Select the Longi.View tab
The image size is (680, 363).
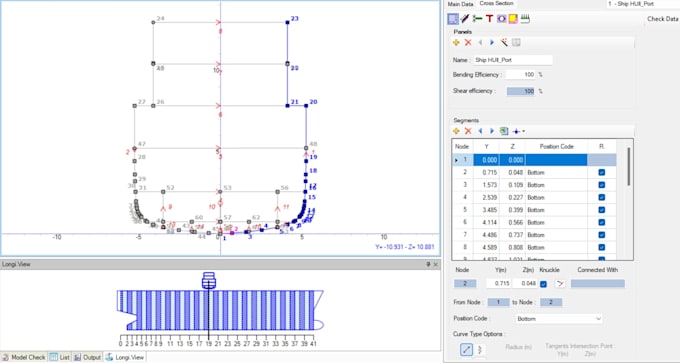tap(125, 357)
